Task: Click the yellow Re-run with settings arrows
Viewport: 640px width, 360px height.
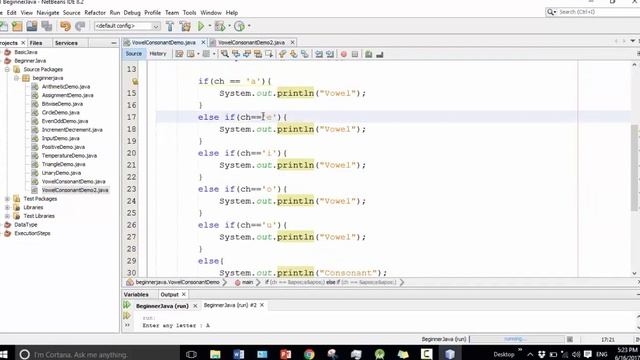Action: pyautogui.click(x=127, y=316)
